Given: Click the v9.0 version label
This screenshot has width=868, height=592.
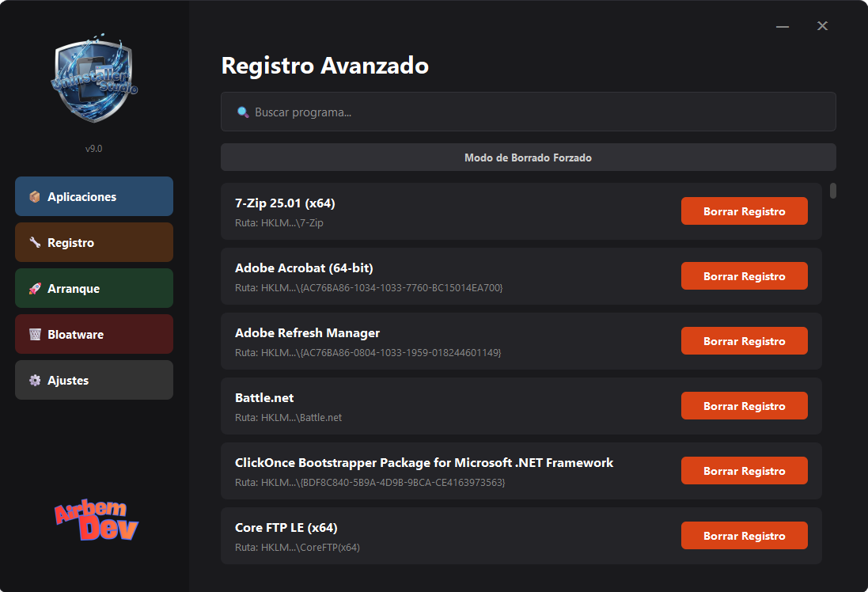Looking at the screenshot, I should (93, 149).
